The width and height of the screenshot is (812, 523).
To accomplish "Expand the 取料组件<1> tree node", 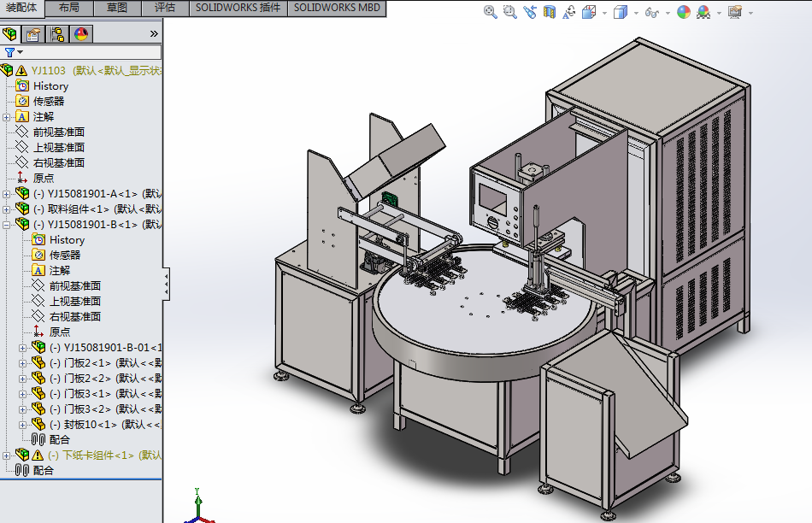I will 7,209.
